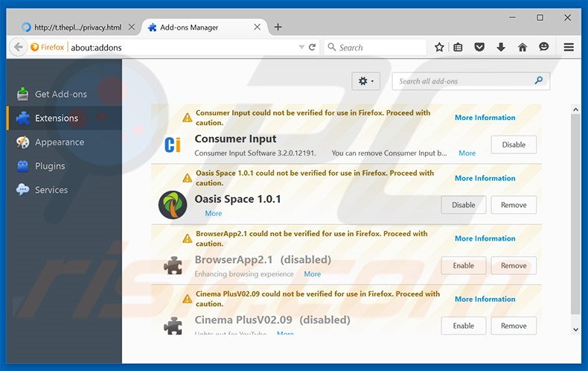Screen dimensions: 588x371
Task: Focus the browser Search box
Action: click(x=375, y=48)
